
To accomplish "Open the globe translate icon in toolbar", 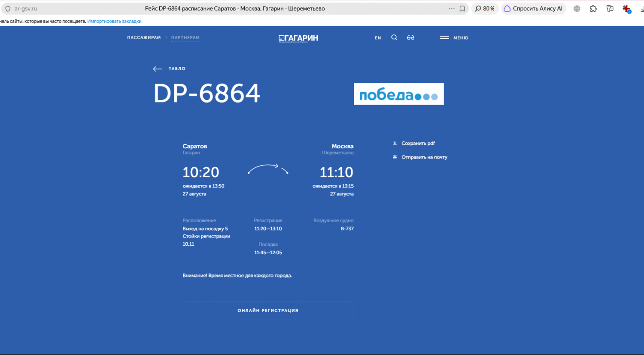I will (x=577, y=9).
